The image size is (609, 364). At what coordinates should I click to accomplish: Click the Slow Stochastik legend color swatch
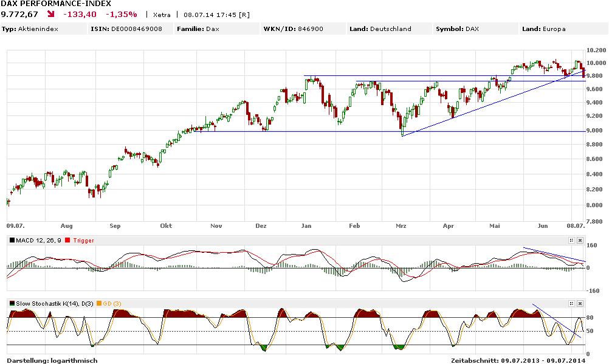point(12,303)
